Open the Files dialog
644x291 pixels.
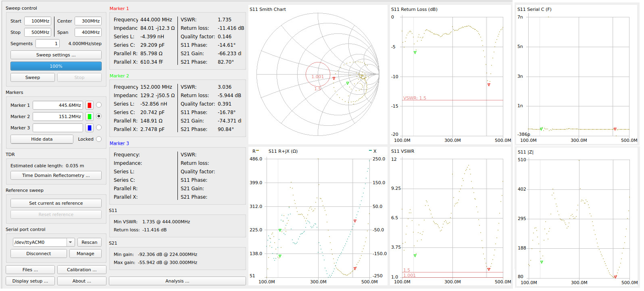pyautogui.click(x=30, y=270)
